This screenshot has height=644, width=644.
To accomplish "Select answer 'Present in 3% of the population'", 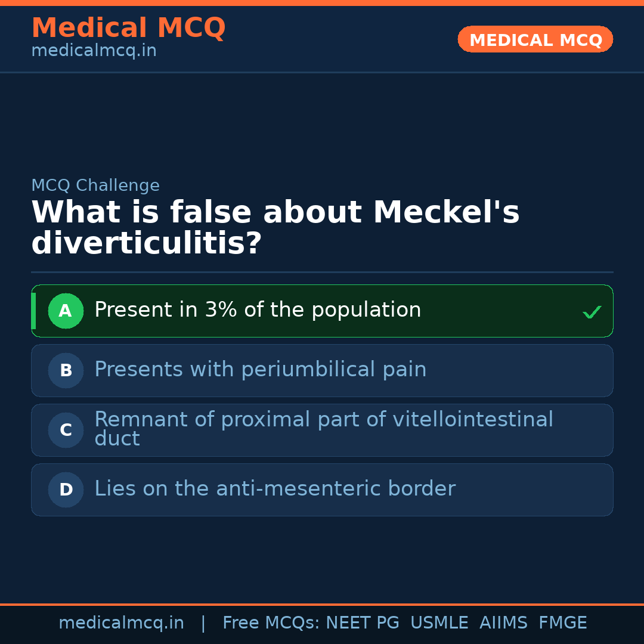I will pyautogui.click(x=258, y=310).
